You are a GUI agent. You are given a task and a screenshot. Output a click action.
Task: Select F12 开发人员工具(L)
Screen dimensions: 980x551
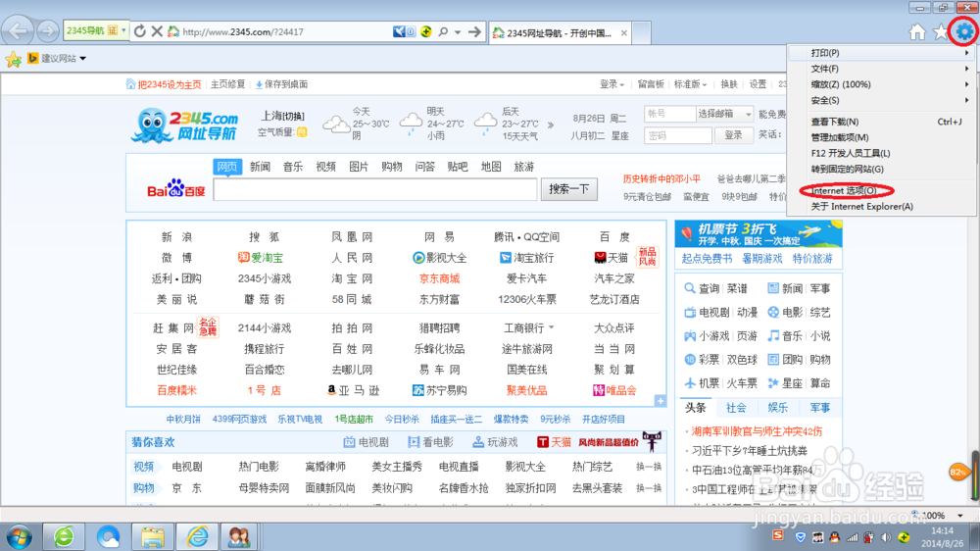click(x=881, y=153)
